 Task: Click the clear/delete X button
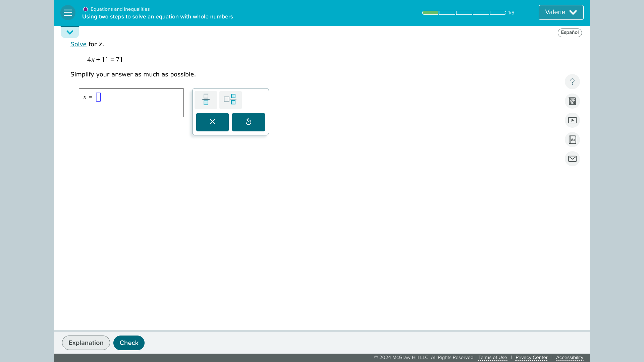tap(212, 122)
